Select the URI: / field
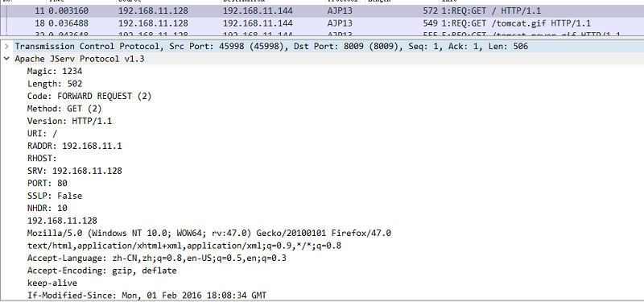Image resolution: width=644 pixels, height=302 pixels. coord(43,134)
